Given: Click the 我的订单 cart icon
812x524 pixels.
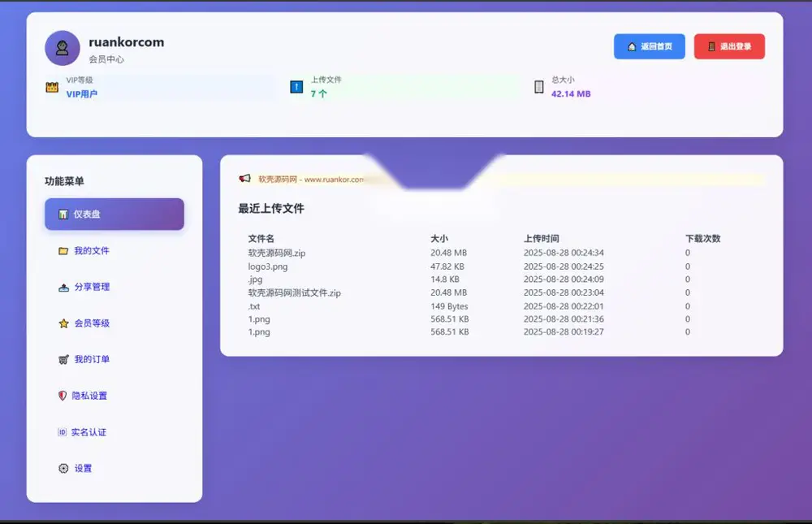Looking at the screenshot, I should (63, 359).
